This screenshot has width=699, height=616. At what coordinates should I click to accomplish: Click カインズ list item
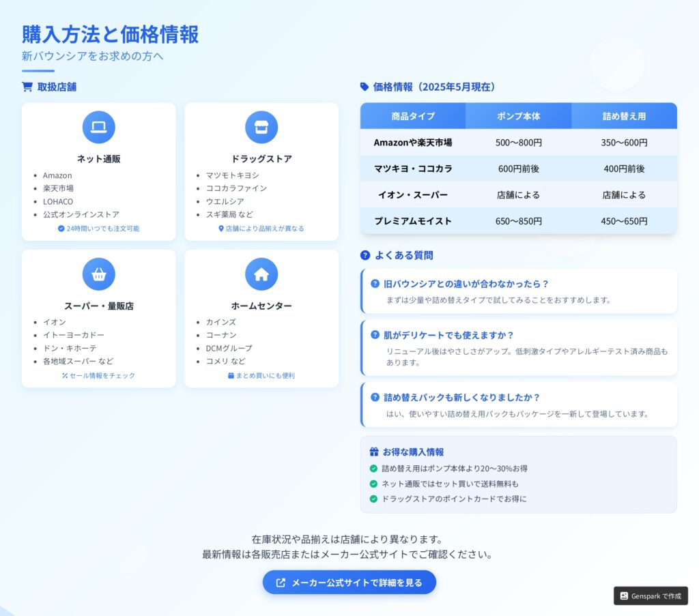pos(220,322)
